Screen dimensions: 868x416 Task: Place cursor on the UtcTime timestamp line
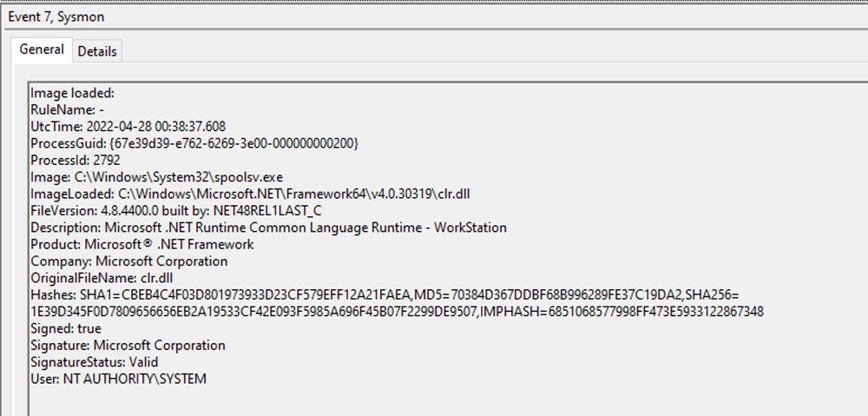click(128, 127)
